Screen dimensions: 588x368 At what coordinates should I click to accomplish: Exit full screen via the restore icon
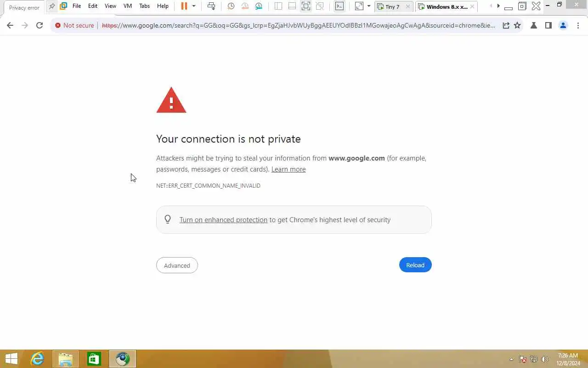(x=522, y=6)
